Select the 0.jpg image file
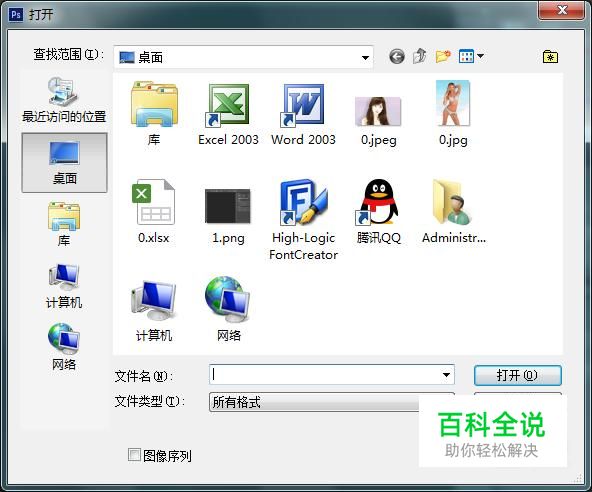Viewport: 592px width, 492px height. (x=453, y=113)
